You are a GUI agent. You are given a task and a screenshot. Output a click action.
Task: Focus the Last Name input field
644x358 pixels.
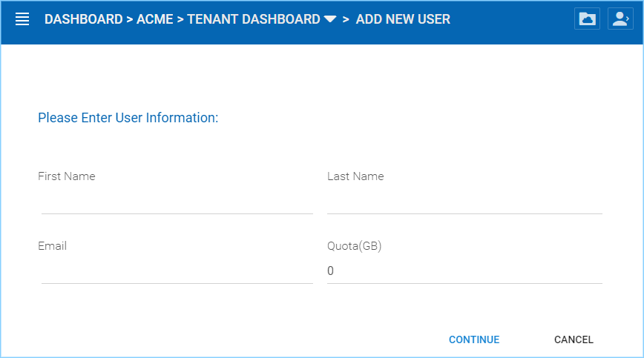(464, 202)
